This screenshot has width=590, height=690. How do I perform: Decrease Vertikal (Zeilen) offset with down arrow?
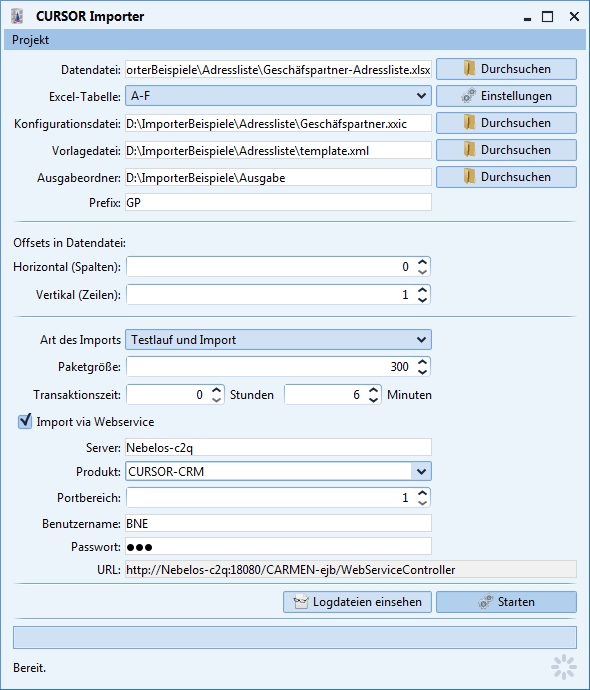coord(422,300)
